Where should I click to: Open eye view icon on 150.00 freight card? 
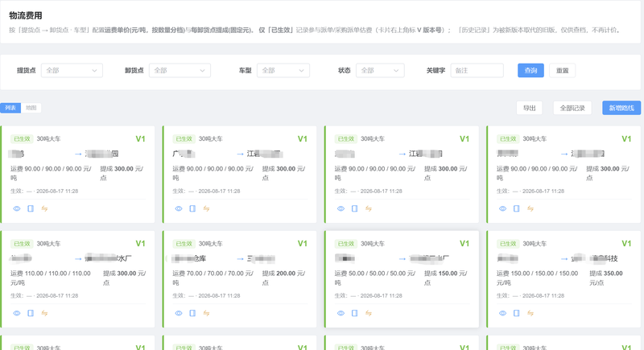pyautogui.click(x=502, y=313)
